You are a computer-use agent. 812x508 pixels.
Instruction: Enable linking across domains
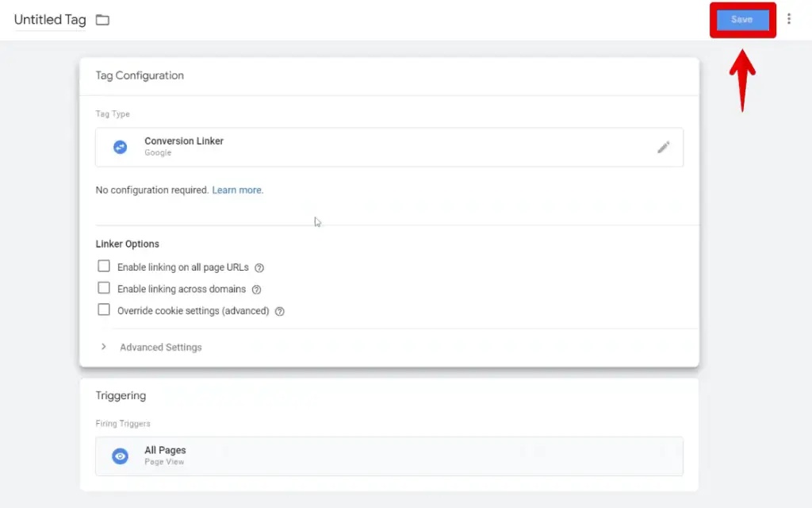pos(104,287)
